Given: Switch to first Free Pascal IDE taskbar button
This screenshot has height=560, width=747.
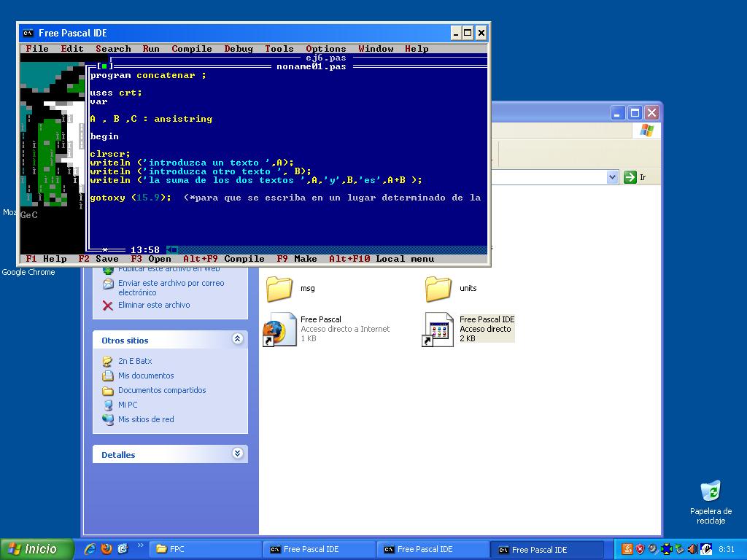Looking at the screenshot, I should pos(320,549).
